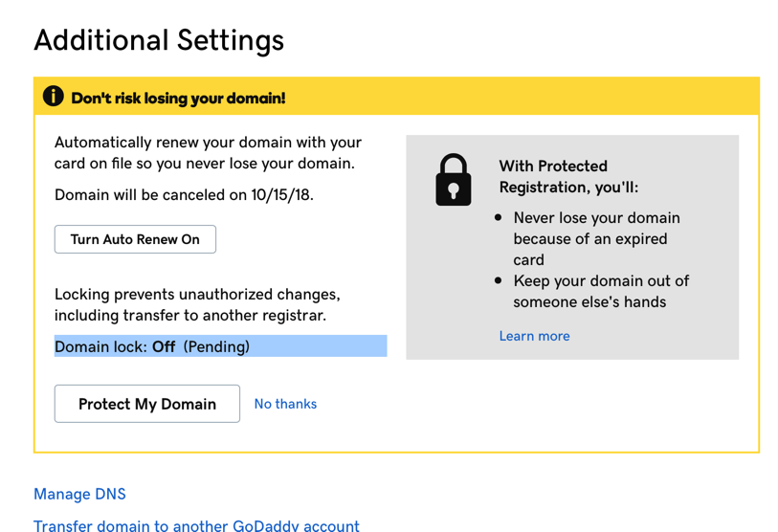Viewport: 778px width, 532px height.
Task: Open Transfer domain to another GoDaddy account
Action: tap(196, 525)
